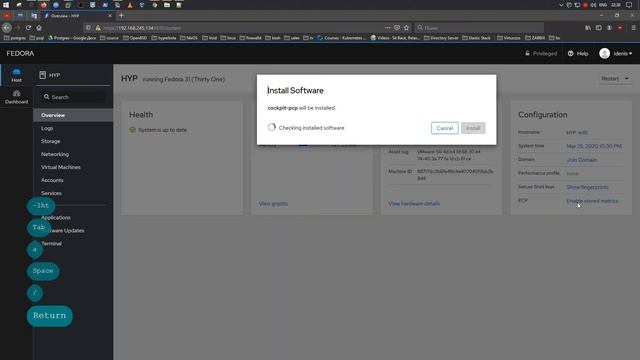Viewport: 640px width, 360px height.
Task: Go to the browser home page
Action: 39,28
